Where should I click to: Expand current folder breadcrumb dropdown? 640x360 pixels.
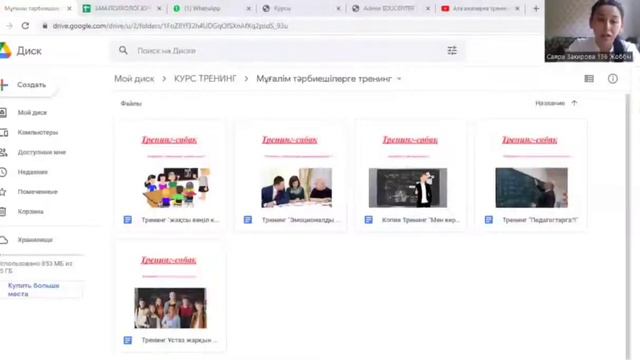coord(399,79)
